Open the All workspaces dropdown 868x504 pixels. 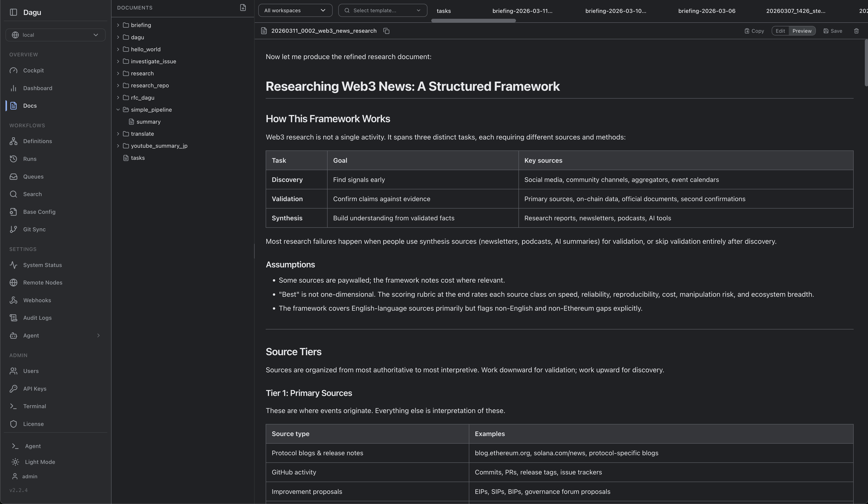tap(295, 10)
